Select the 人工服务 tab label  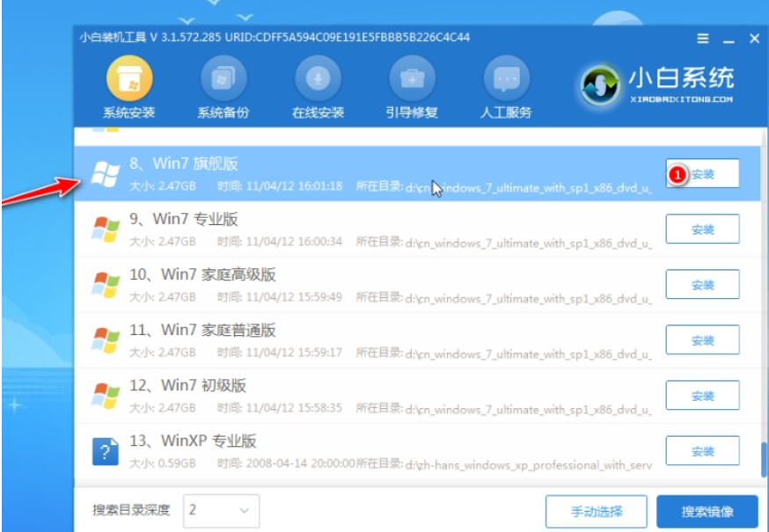pyautogui.click(x=506, y=113)
